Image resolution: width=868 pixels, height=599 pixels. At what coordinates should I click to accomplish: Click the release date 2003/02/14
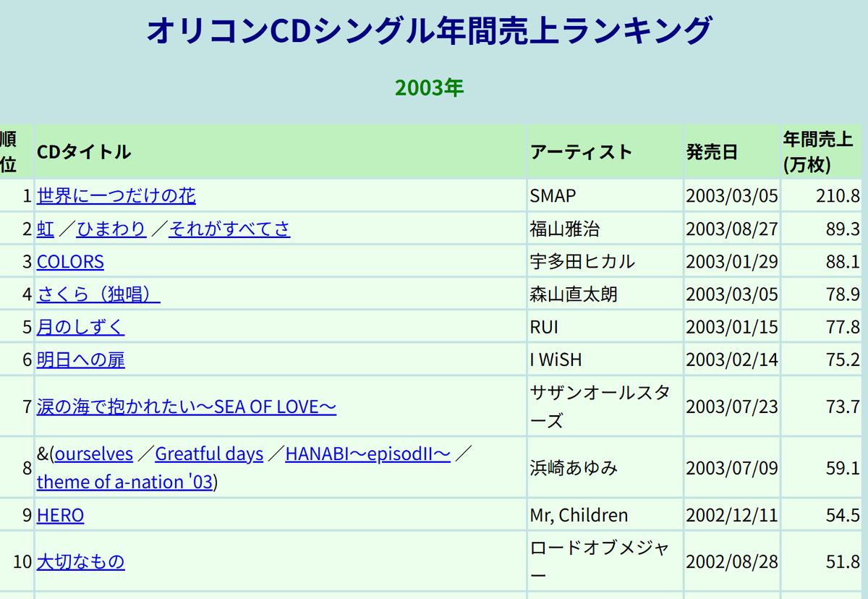click(732, 359)
